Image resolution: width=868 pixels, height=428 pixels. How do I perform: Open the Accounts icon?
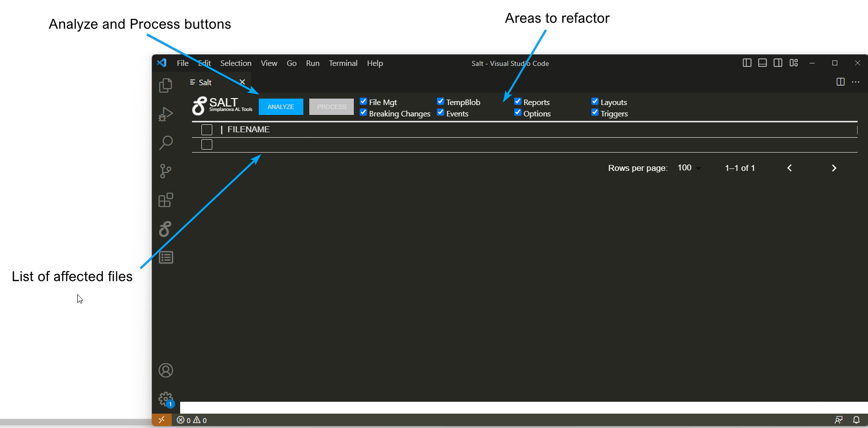[166, 371]
